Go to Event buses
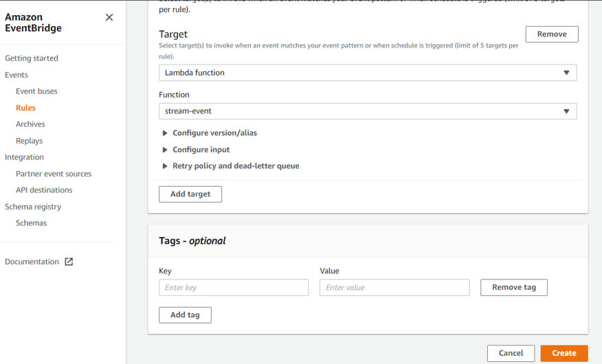This screenshot has height=364, width=602. (x=36, y=91)
